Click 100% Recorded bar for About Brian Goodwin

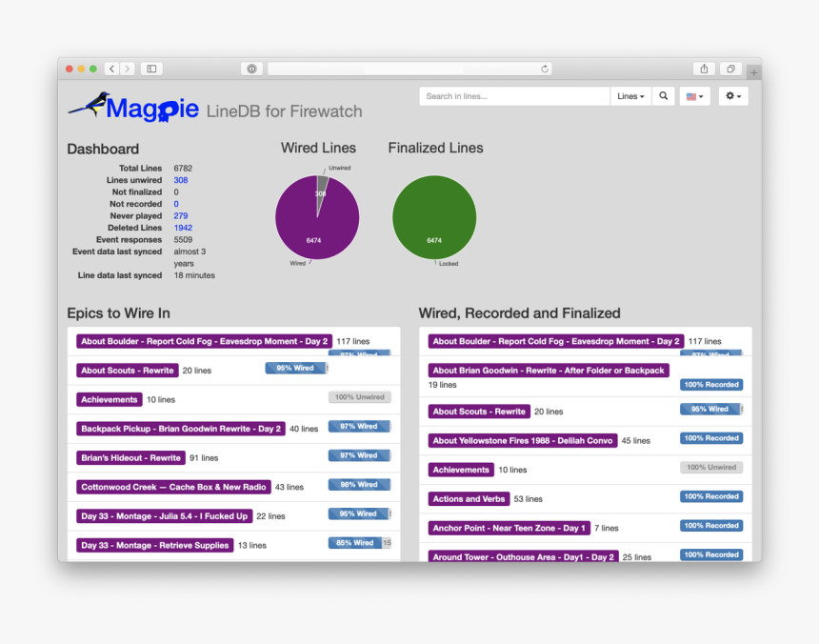(x=711, y=385)
